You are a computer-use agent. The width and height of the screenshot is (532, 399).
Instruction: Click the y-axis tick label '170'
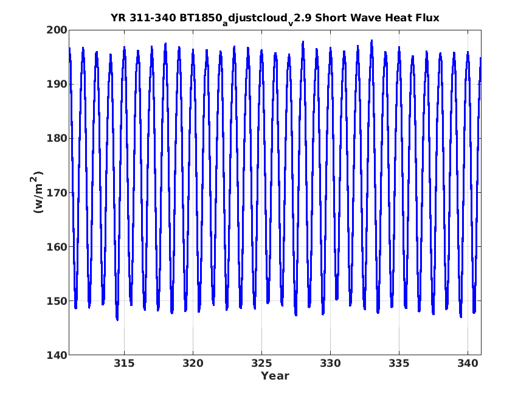click(57, 193)
